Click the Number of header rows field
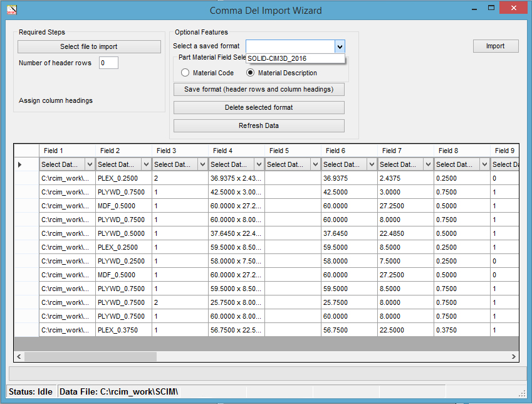The image size is (532, 404). point(108,63)
